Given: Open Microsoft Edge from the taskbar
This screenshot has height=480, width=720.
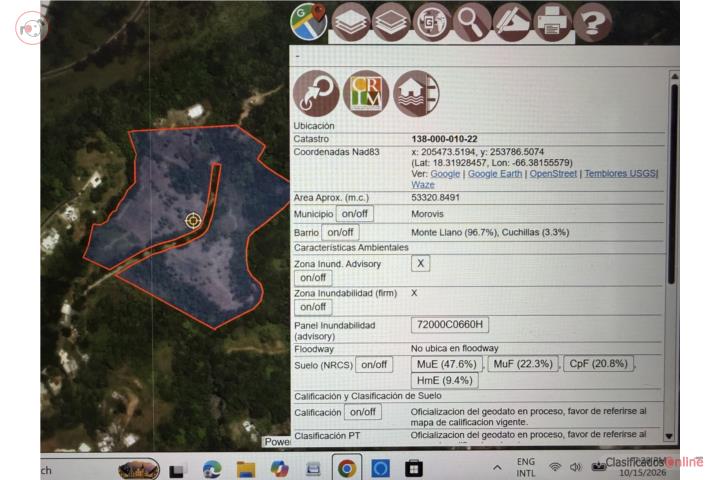Looking at the screenshot, I should [211, 469].
